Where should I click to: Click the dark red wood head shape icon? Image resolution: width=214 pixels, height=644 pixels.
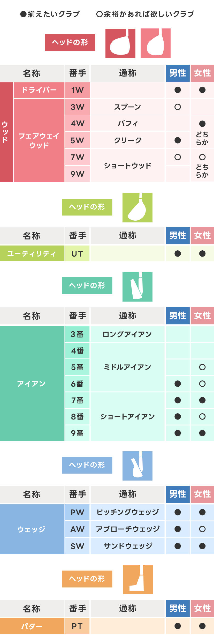(120, 43)
